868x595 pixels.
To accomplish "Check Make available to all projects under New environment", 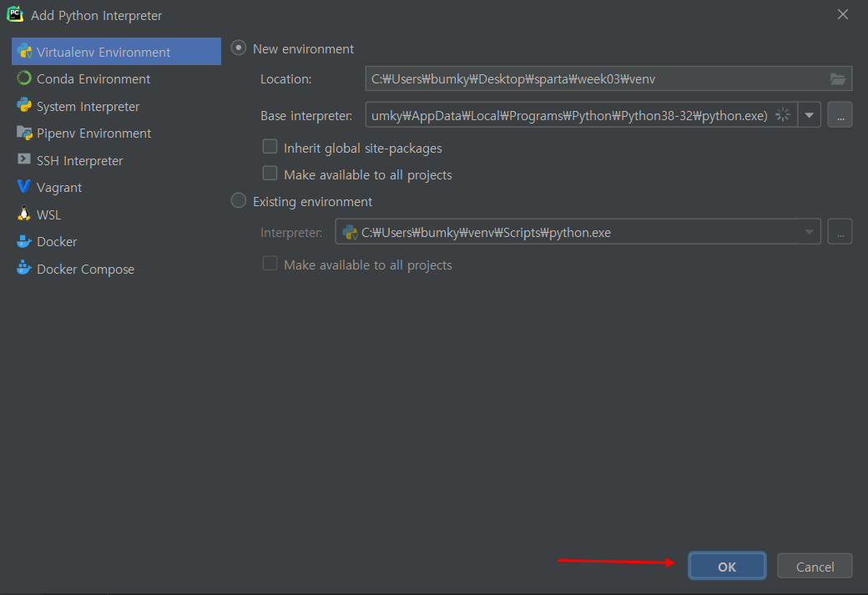I will [x=270, y=174].
